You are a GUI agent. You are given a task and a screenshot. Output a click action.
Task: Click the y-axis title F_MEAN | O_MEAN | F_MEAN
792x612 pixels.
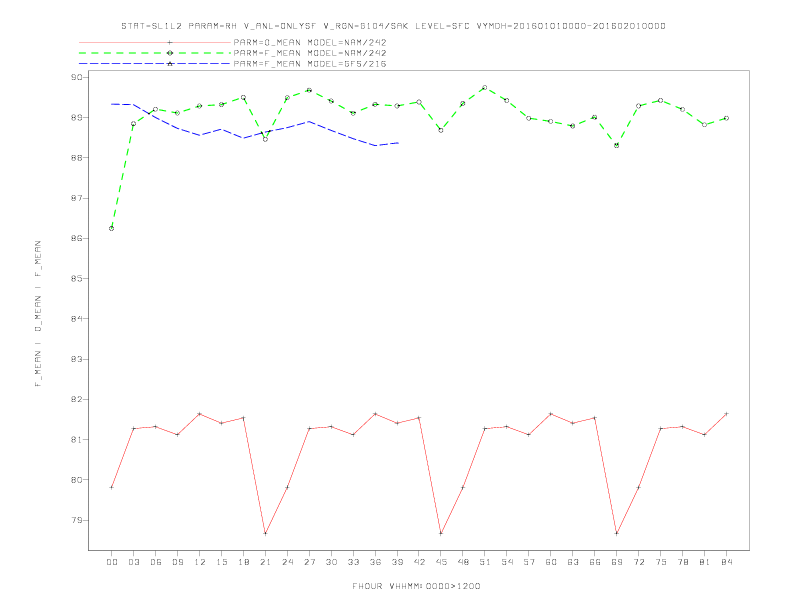click(38, 314)
